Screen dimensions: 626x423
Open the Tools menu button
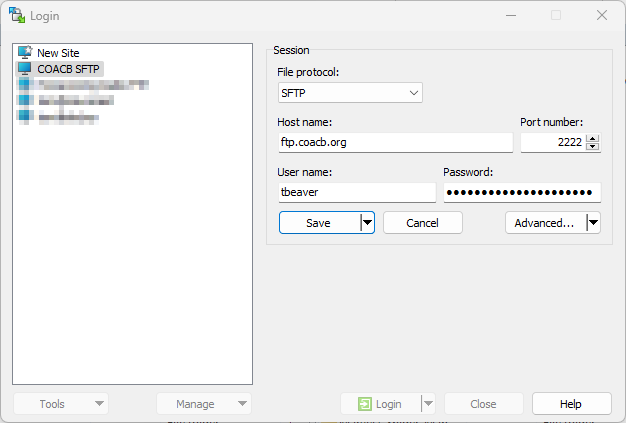tap(61, 404)
